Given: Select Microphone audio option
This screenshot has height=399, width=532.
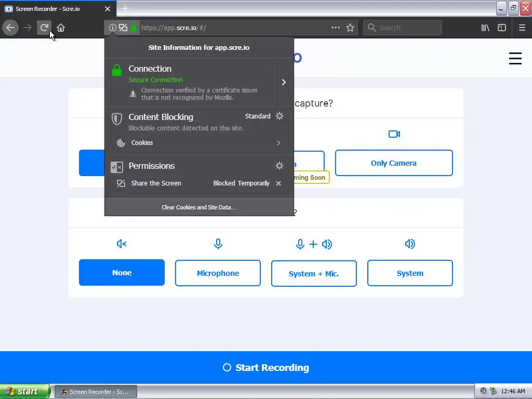Looking at the screenshot, I should pos(218,273).
